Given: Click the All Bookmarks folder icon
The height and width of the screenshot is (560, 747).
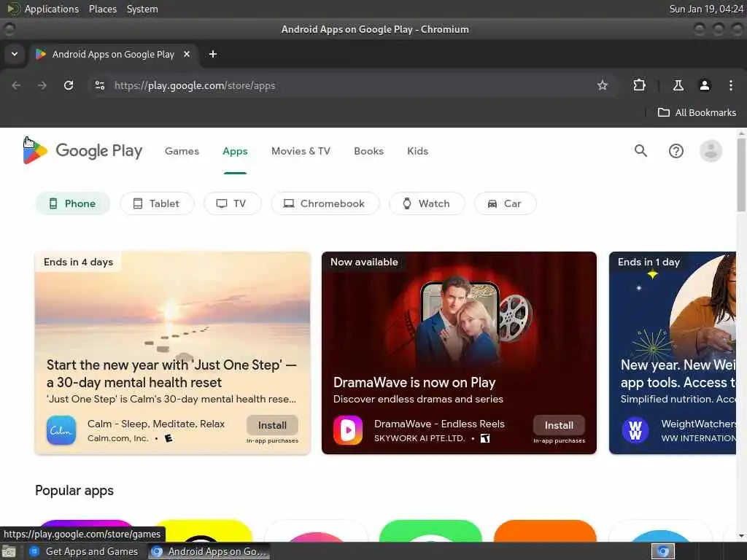Looking at the screenshot, I should [664, 112].
